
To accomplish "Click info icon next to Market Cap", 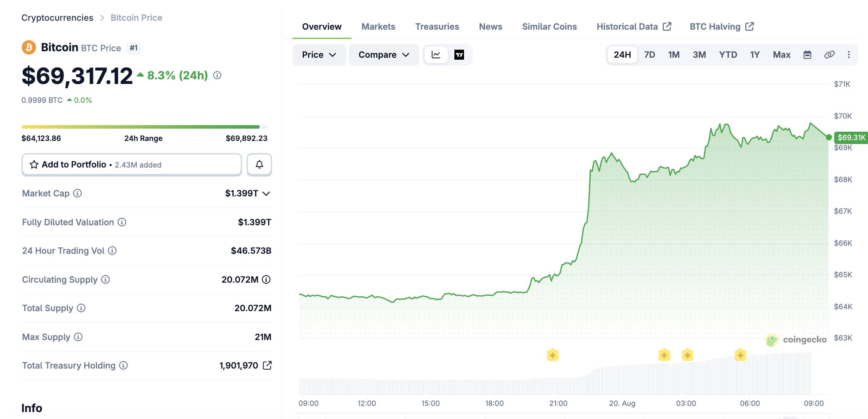I will tap(77, 193).
